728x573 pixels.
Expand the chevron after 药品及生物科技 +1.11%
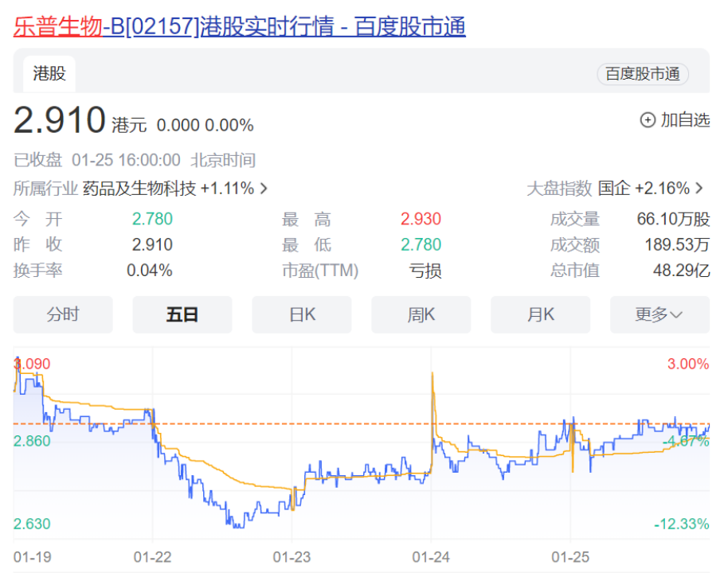[264, 189]
